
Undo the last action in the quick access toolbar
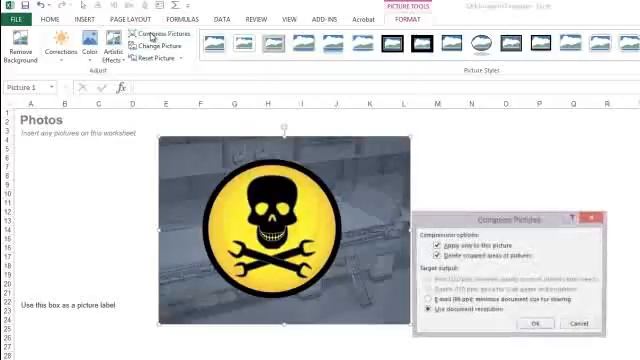(40, 5)
